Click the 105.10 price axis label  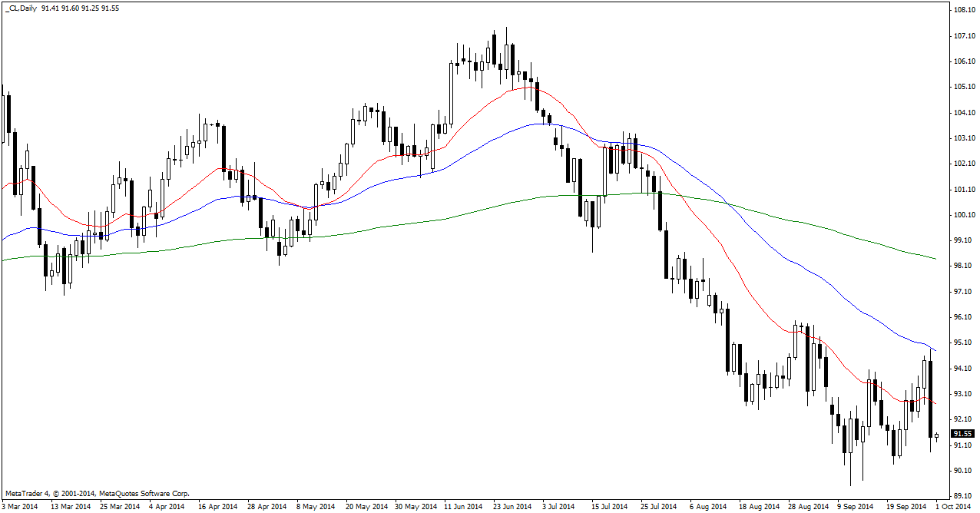[x=965, y=87]
